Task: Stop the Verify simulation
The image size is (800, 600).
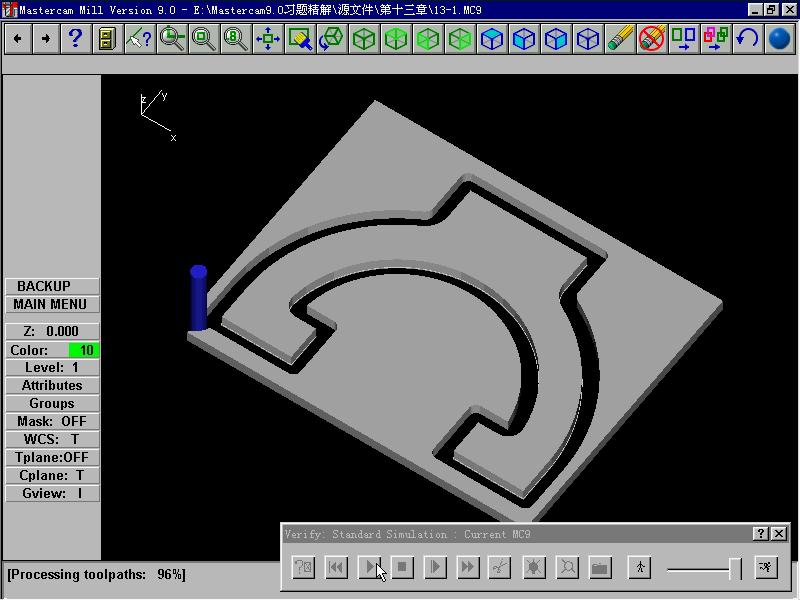Action: [x=402, y=567]
